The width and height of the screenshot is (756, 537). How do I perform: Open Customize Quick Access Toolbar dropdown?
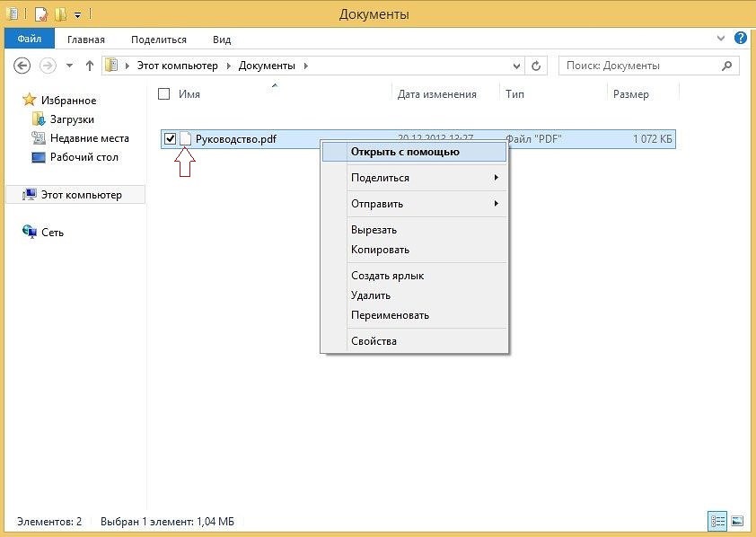coord(77,15)
